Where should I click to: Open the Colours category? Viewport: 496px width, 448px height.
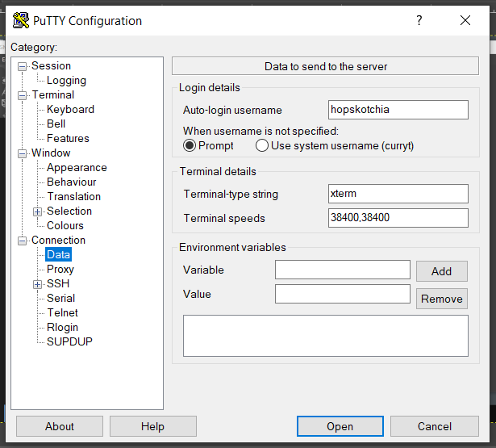[65, 226]
